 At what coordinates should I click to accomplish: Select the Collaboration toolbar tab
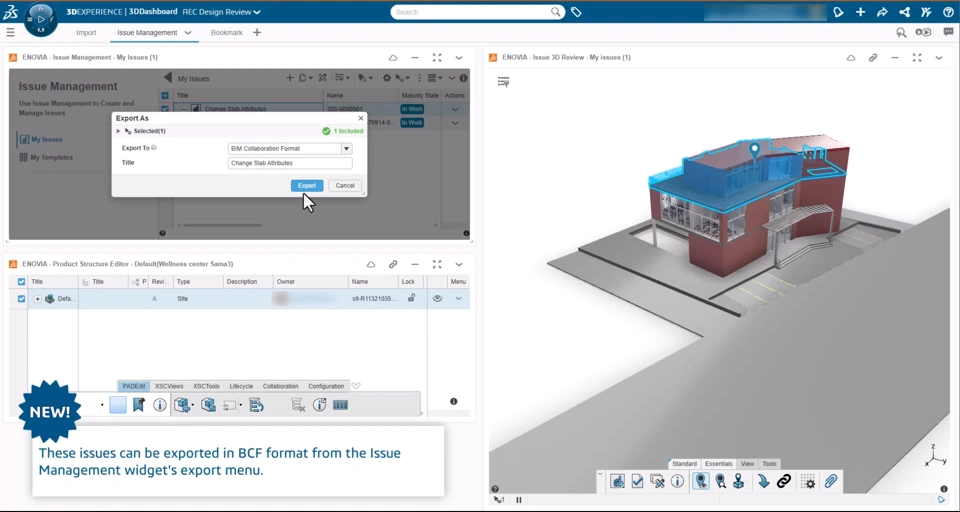tap(280, 386)
